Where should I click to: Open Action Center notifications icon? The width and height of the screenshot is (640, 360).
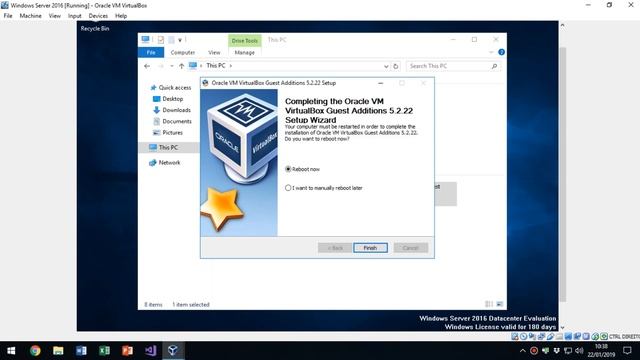[627, 351]
